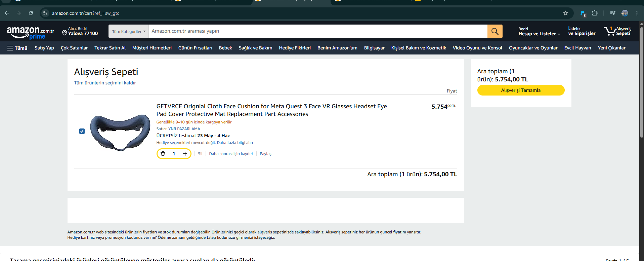The width and height of the screenshot is (644, 261).
Task: Click İadeler ve Siparişler link
Action: pyautogui.click(x=582, y=31)
